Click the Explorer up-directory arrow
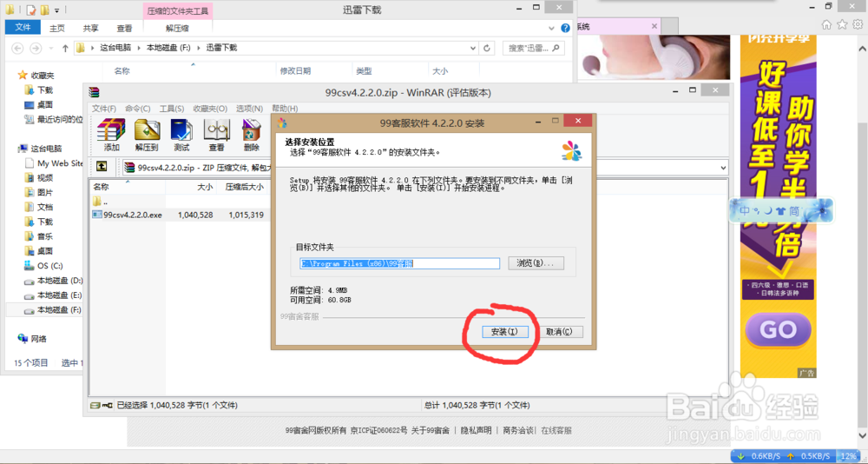This screenshot has height=464, width=868. 65,49
